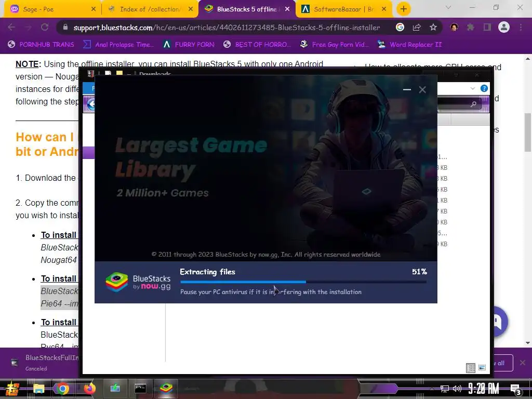Open the volume control tray icon

457,389
